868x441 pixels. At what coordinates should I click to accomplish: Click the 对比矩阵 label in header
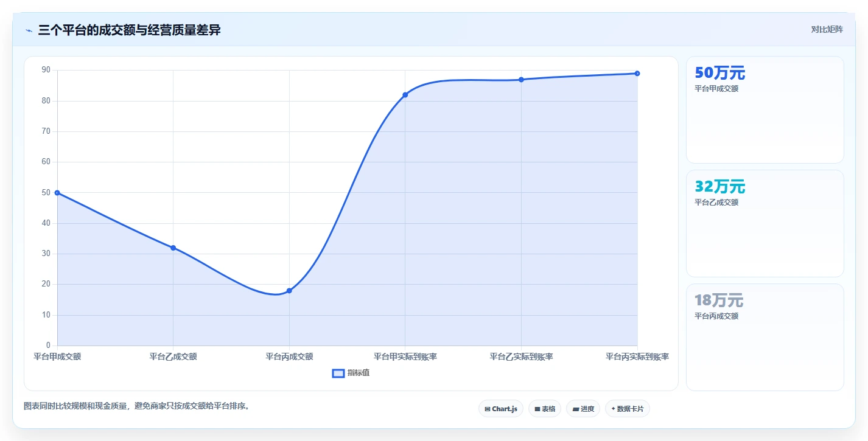(827, 30)
